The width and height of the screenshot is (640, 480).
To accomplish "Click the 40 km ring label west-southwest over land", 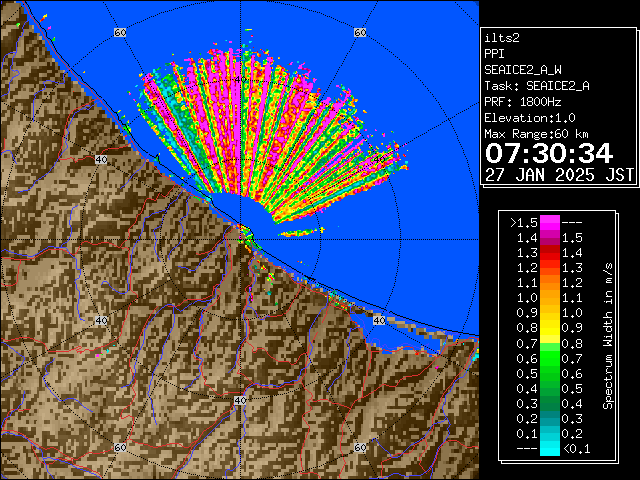I will tap(101, 321).
